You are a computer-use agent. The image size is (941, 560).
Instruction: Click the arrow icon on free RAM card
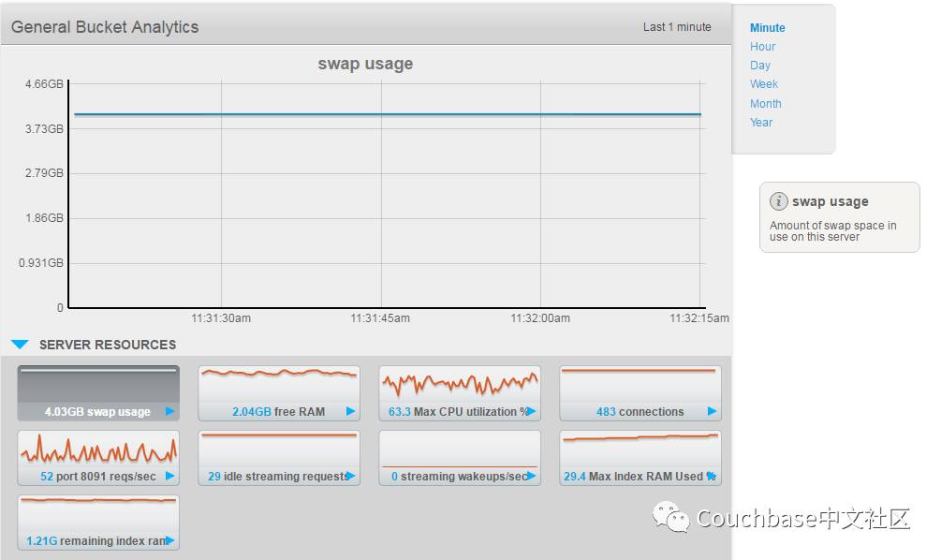pyautogui.click(x=350, y=411)
